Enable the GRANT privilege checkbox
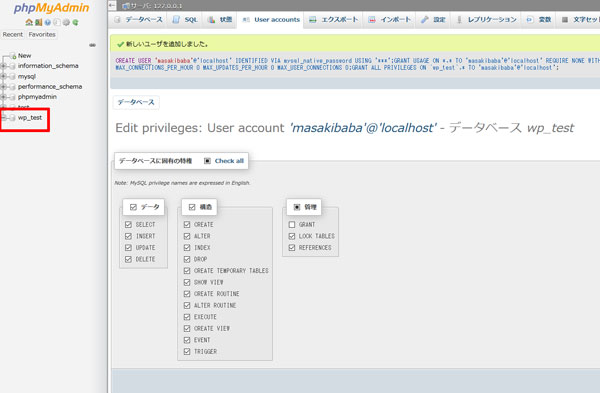This screenshot has width=600, height=393. [292, 225]
